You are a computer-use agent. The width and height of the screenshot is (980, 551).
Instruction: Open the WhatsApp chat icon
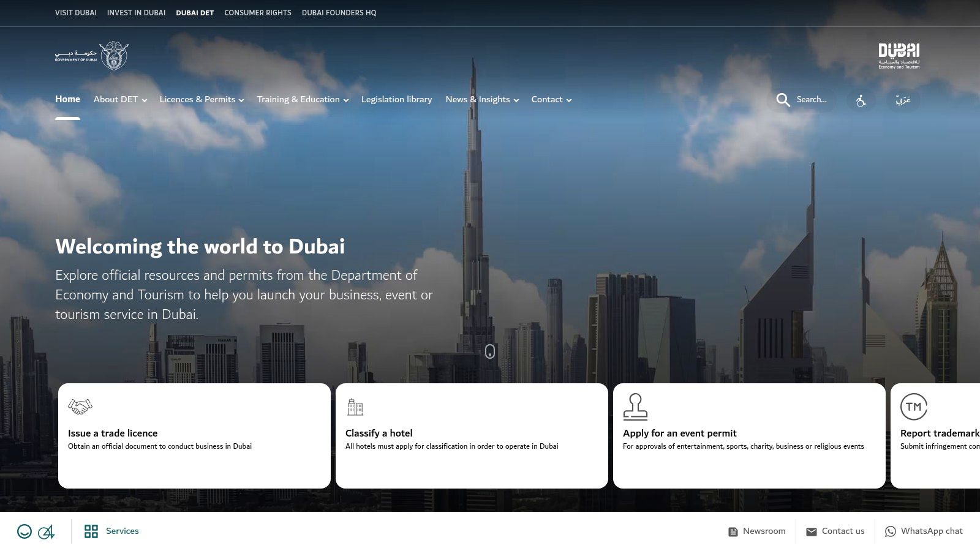tap(890, 531)
